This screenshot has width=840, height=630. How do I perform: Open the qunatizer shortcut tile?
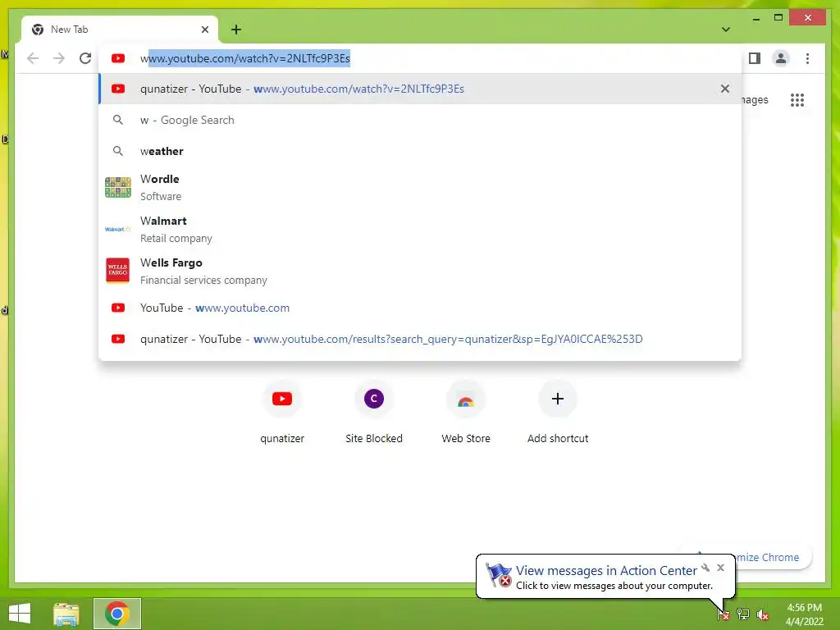(282, 413)
